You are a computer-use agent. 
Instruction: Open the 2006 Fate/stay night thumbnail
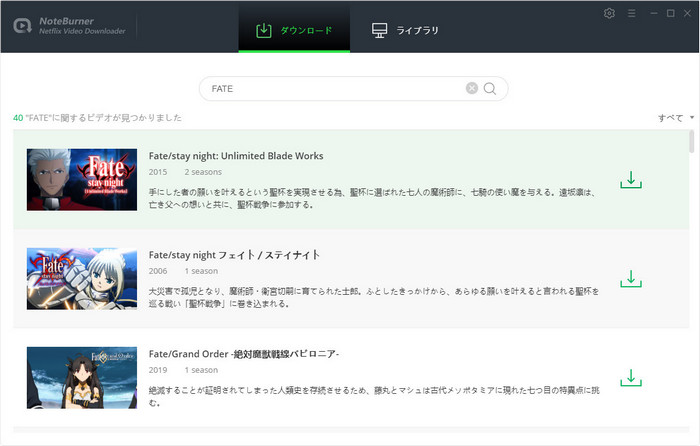point(82,279)
